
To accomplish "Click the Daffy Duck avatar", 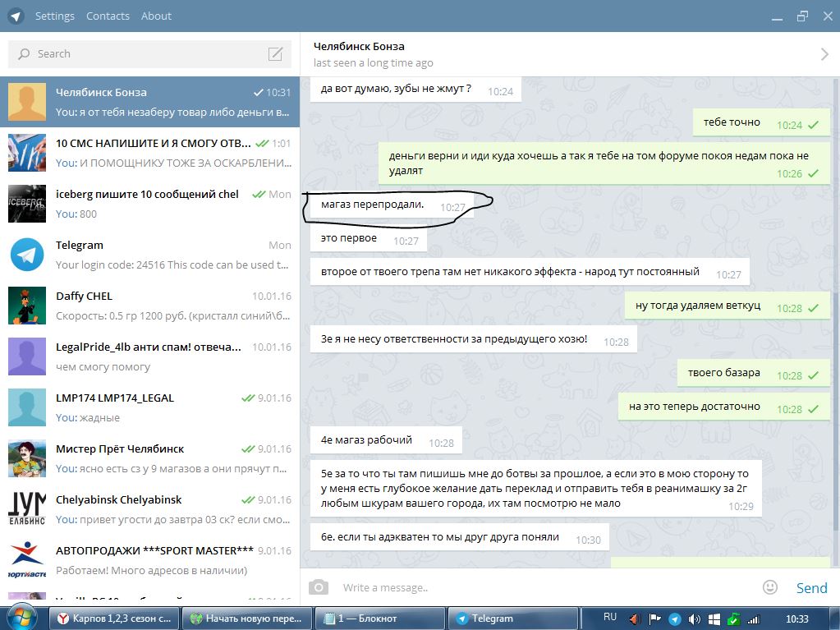I will [x=27, y=306].
